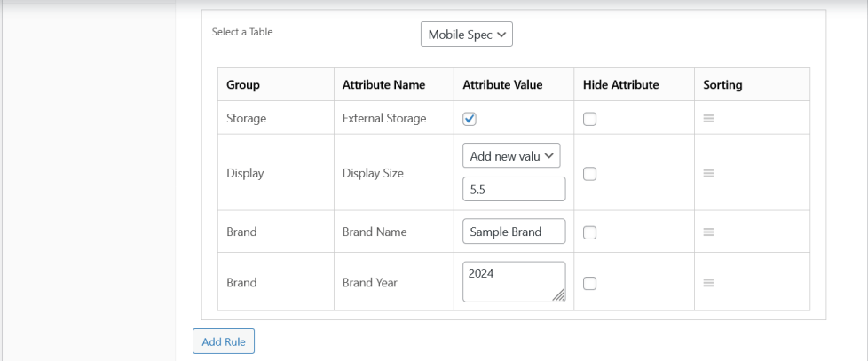This screenshot has height=361, width=868.
Task: Toggle Hide Attribute for Brand Year
Action: click(x=589, y=283)
